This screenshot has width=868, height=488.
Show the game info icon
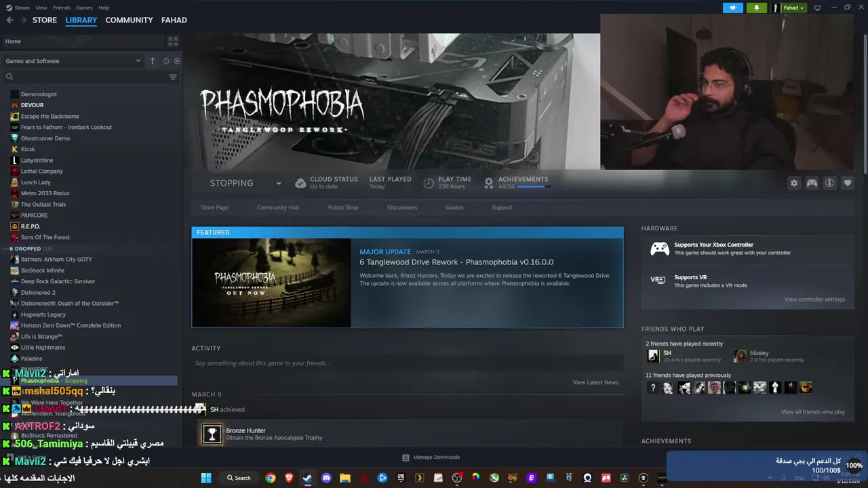coord(829,183)
